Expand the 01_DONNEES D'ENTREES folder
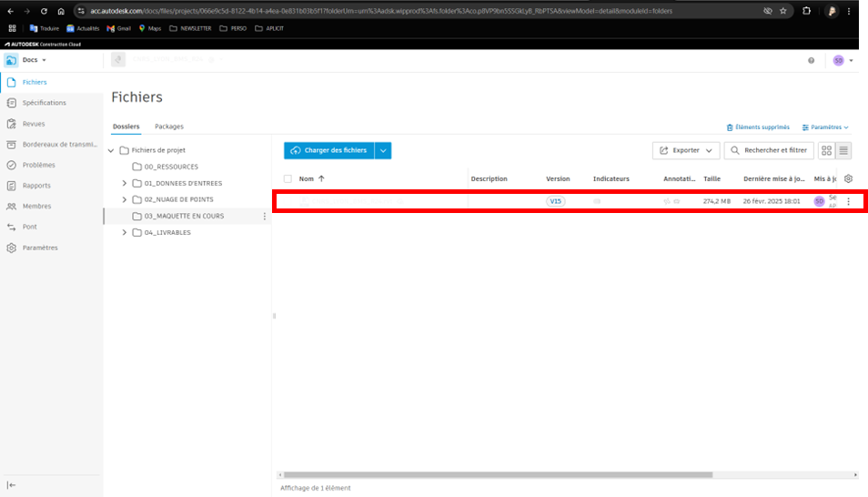The image size is (868, 497). tap(125, 183)
